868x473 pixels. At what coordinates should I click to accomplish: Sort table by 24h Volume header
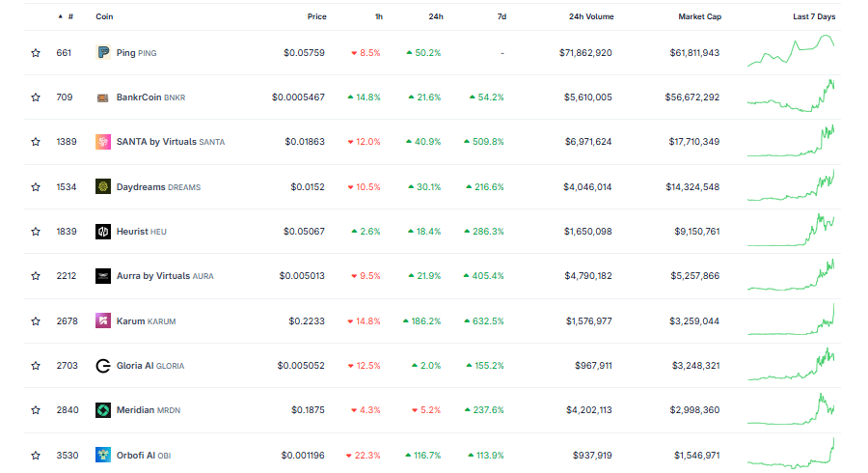(x=590, y=16)
